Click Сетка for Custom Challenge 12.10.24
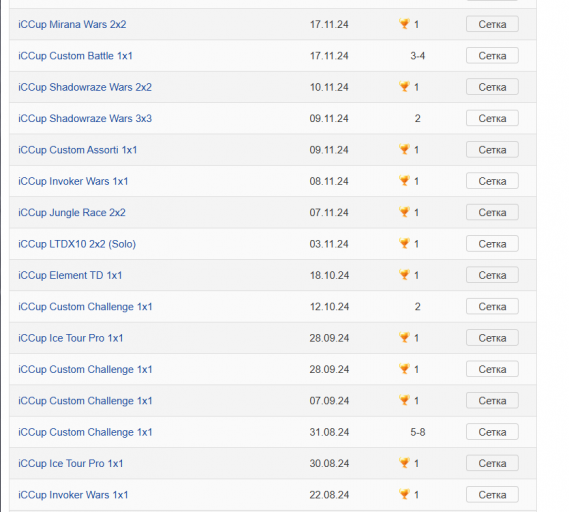569x512 pixels. 492,307
